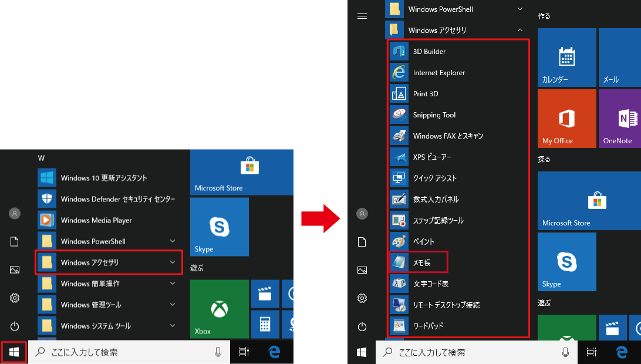Open the Microsoft Store tile in left menu
Image resolution: width=641 pixels, height=364 pixels.
point(242,172)
